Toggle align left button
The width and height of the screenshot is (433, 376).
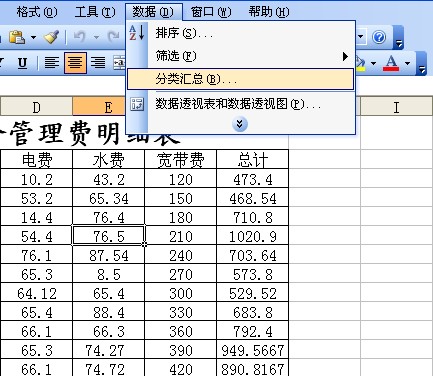click(52, 62)
